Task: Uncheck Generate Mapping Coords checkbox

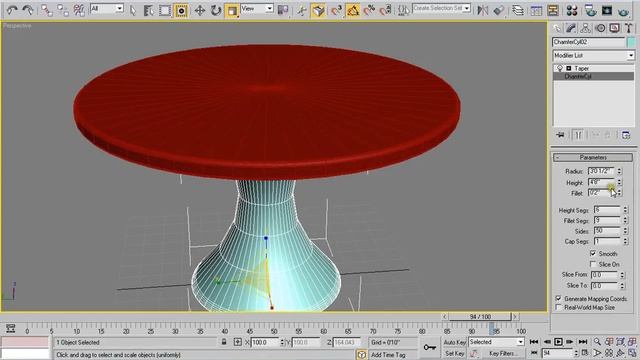Action: 558,298
